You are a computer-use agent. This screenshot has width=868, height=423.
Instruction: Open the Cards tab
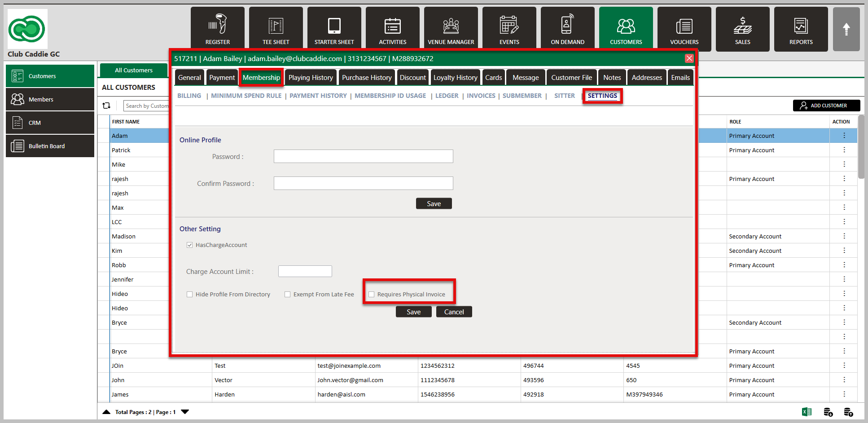(x=494, y=77)
